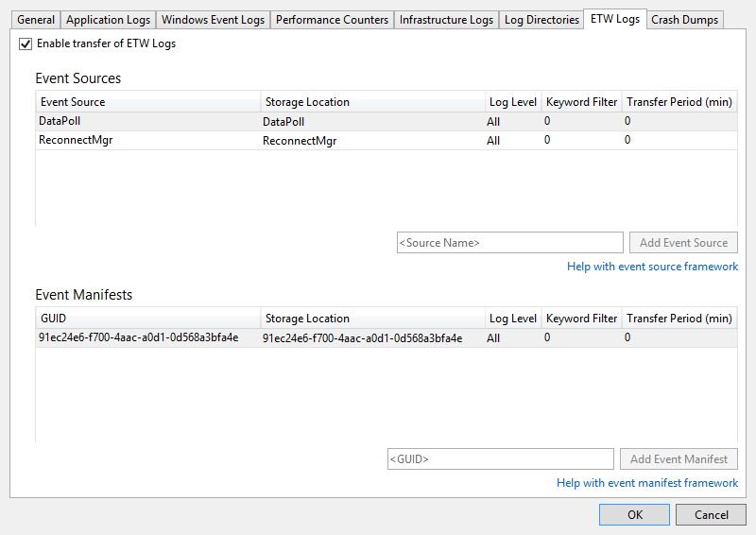This screenshot has height=535, width=756.
Task: Click GUID column header in Event Manifests
Action: (148, 319)
